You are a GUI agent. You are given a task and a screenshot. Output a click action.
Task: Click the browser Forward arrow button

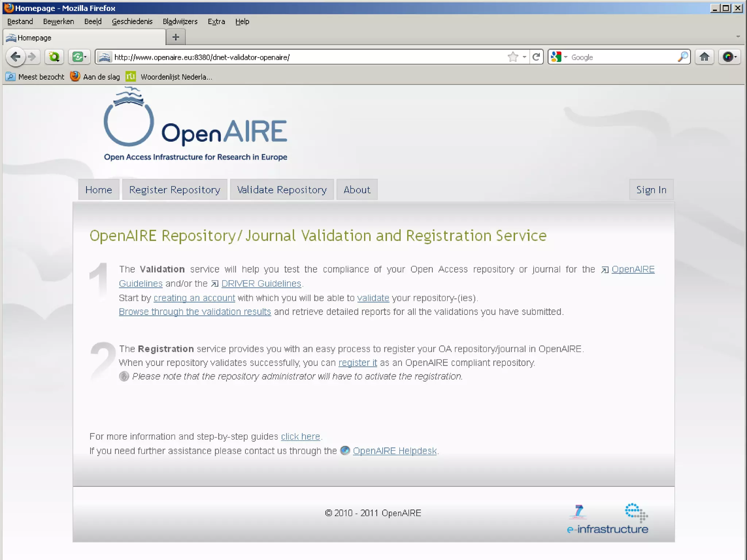pyautogui.click(x=32, y=57)
